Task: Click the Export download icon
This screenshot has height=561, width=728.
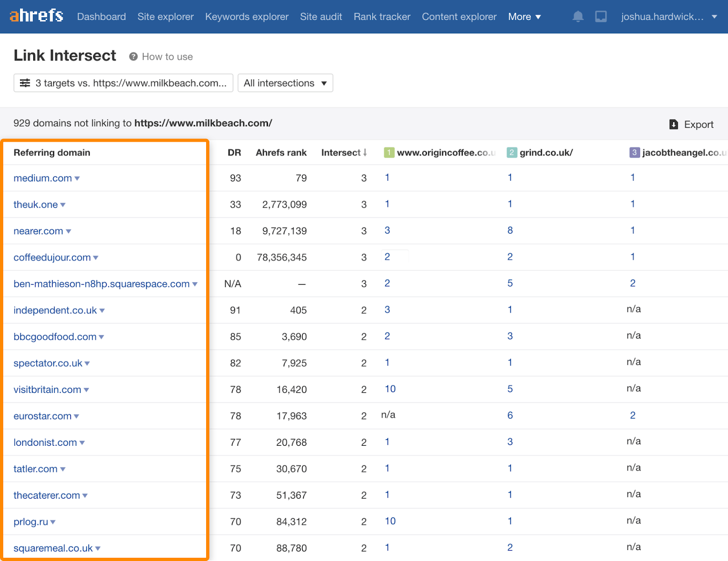Action: coord(674,124)
